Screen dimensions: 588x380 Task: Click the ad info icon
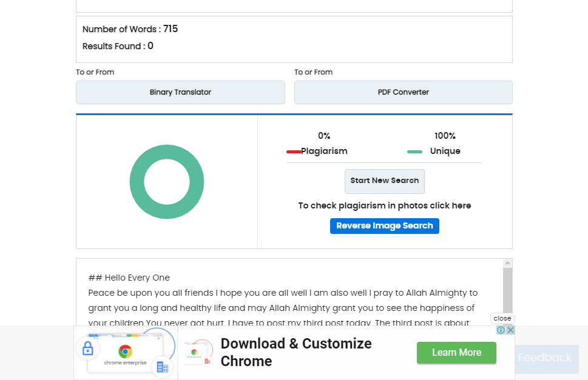pyautogui.click(x=501, y=330)
